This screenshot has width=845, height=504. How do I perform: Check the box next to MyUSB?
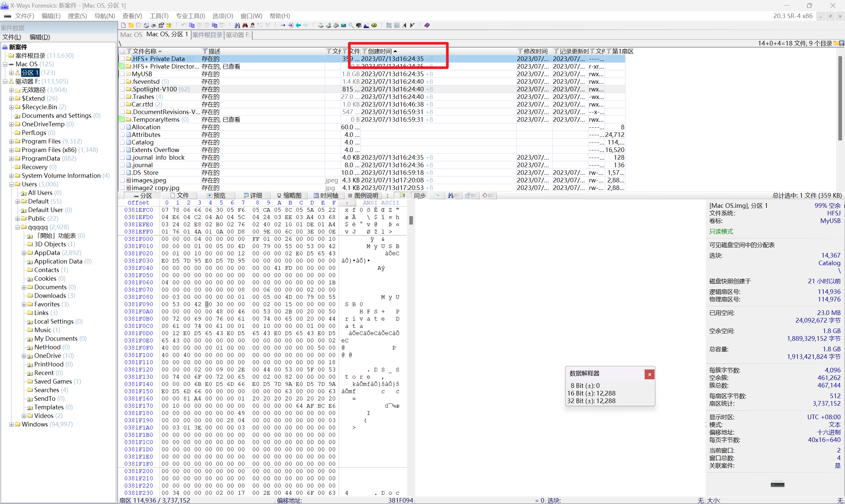122,74
